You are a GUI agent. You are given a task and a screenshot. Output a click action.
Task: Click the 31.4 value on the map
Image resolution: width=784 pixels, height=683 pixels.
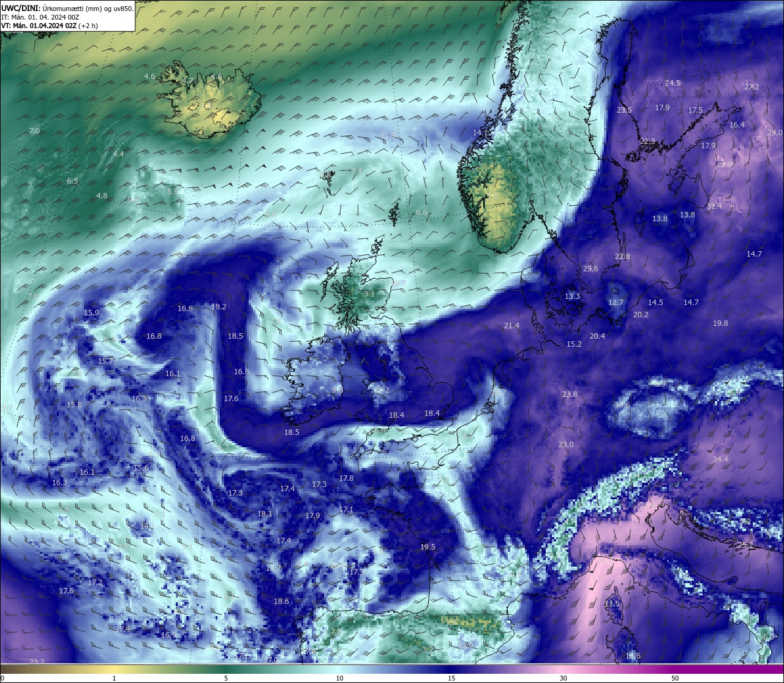(x=714, y=206)
